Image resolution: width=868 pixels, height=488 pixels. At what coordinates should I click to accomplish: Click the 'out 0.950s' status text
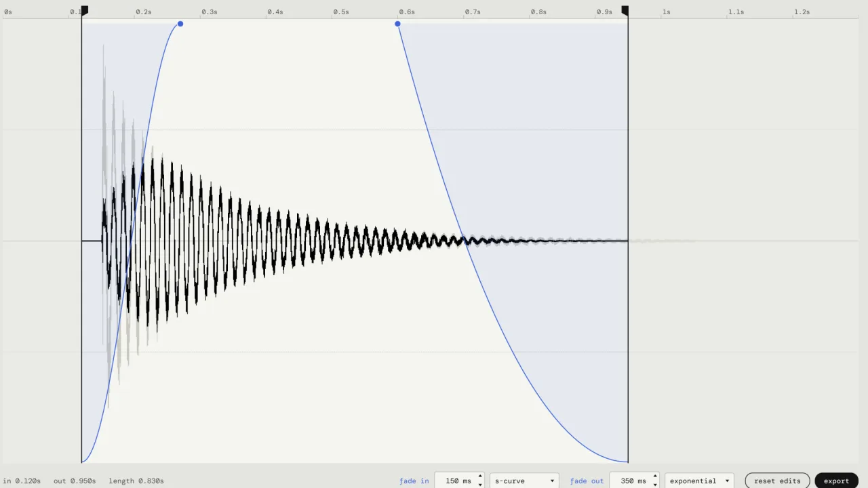(x=75, y=481)
